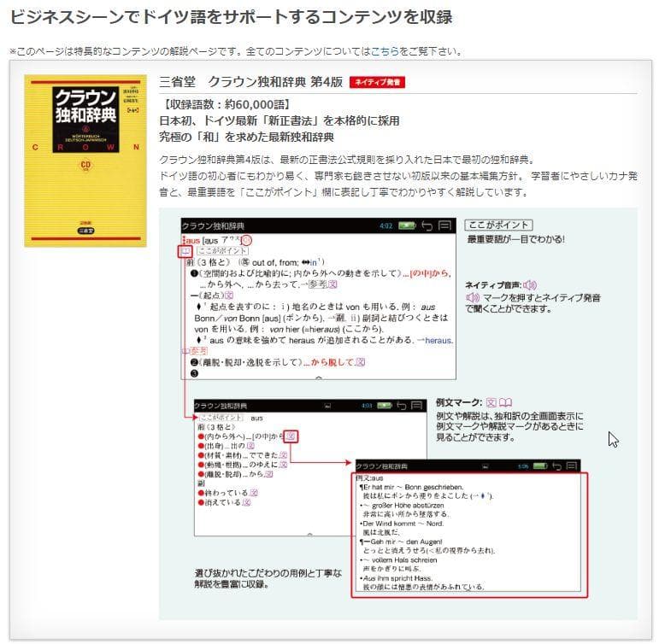Click the speaker icon after ネイティブ音声:
Image resolution: width=665 pixels, height=644 pixels.
pos(530,285)
